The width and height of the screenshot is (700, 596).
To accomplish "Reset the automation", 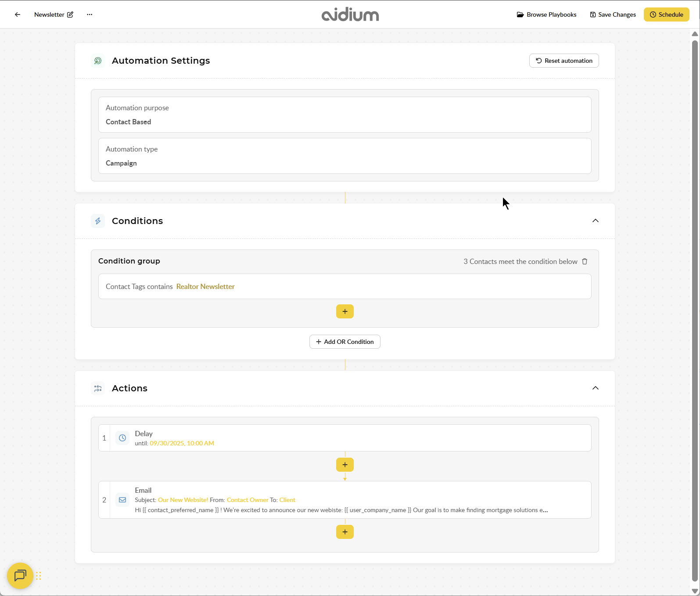I will tap(564, 61).
